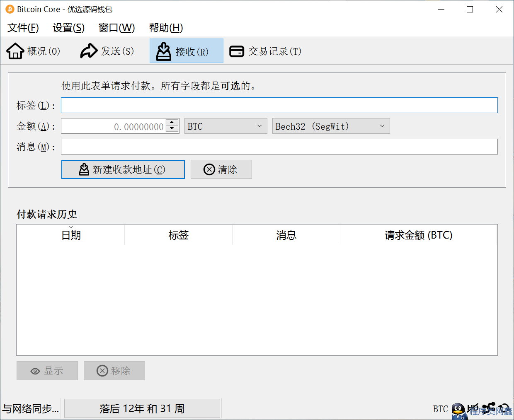
Task: Click the house icon for overview
Action: click(x=15, y=51)
